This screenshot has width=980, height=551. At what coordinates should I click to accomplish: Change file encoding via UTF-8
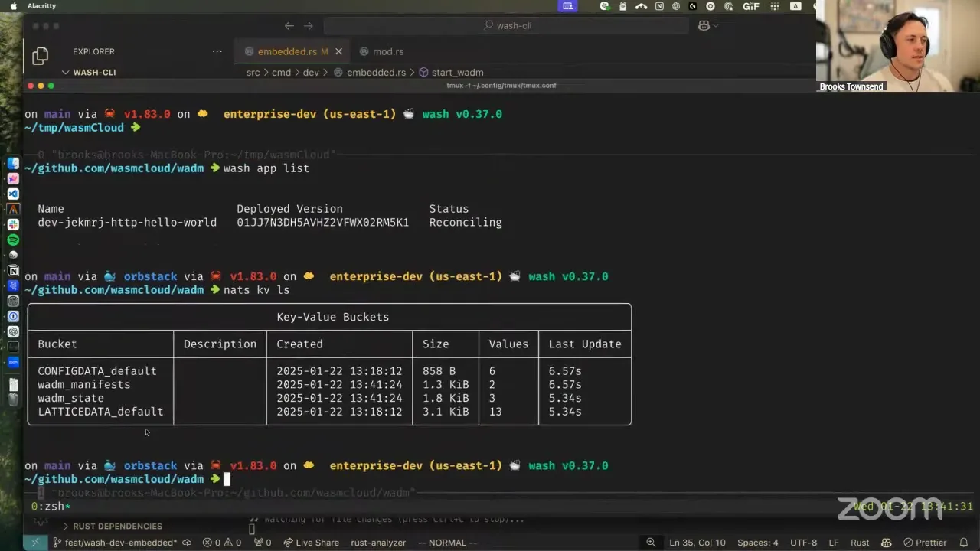click(803, 543)
